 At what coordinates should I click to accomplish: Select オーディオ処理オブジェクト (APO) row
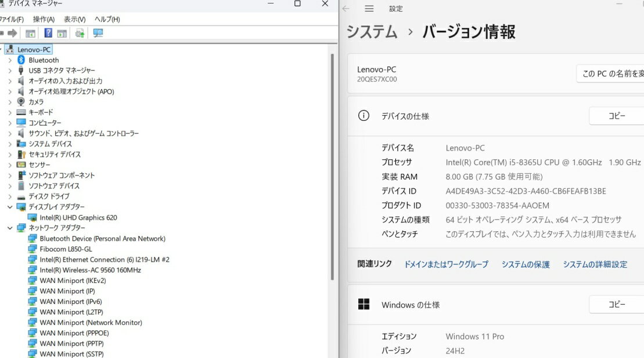tap(71, 91)
